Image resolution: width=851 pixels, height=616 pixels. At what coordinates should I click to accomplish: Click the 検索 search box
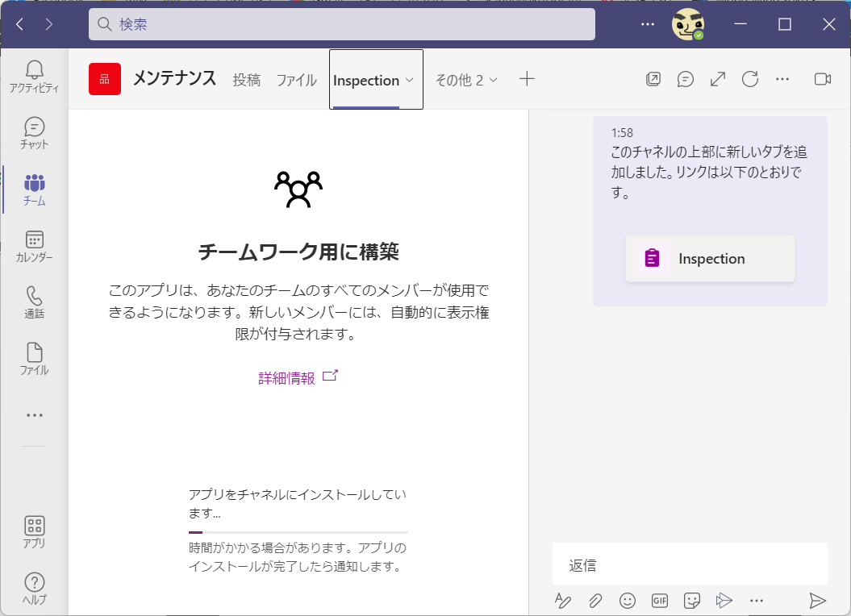tap(342, 24)
